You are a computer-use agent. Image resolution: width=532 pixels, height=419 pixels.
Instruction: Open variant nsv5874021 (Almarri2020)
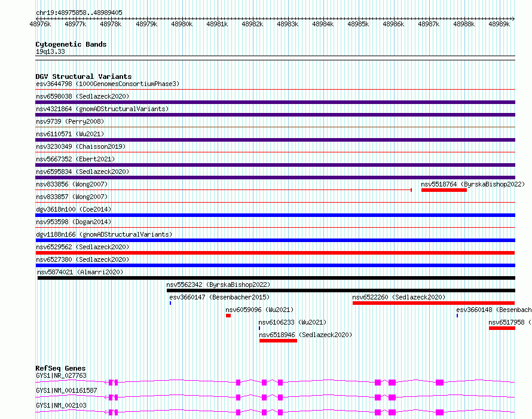80,272
